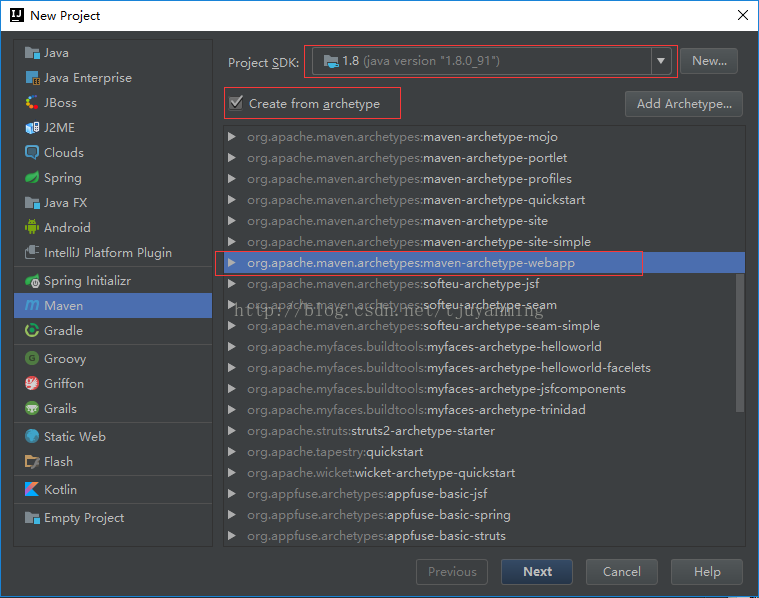Choose Gradle project type
Screen dimensions: 759x598
[113, 331]
